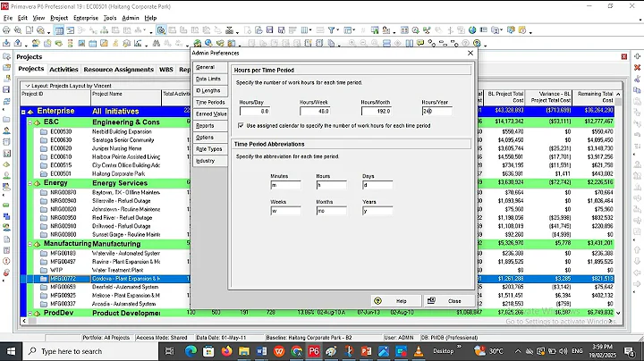644x361 pixels.
Task: Click the calendar icon in the second toolbar row
Action: pyautogui.click(x=93, y=43)
